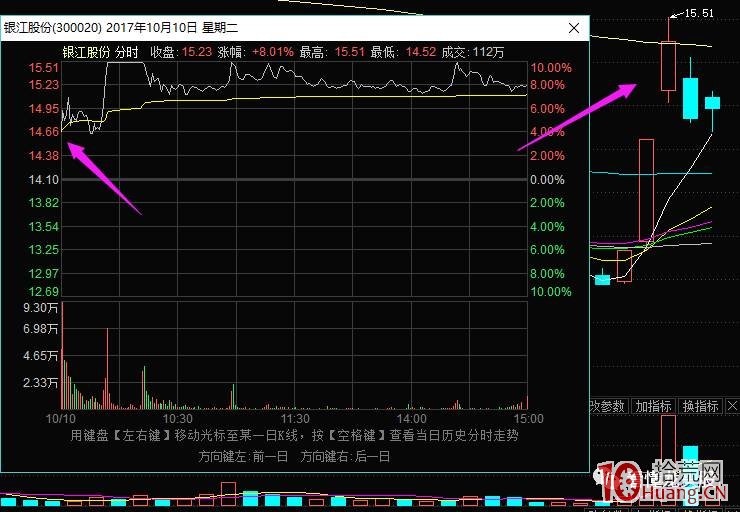Click the 涨幅 +8.01% header value
The width and height of the screenshot is (740, 512).
tap(255, 52)
